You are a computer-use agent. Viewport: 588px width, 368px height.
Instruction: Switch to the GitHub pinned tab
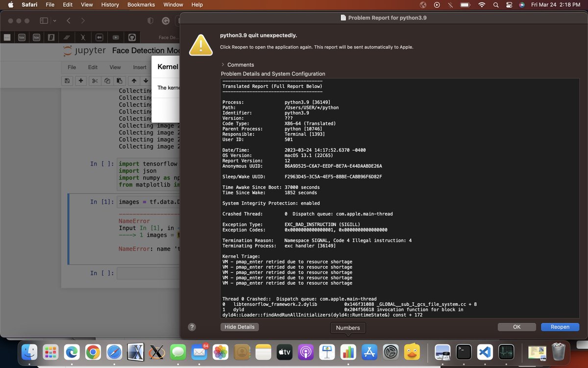pos(132,37)
